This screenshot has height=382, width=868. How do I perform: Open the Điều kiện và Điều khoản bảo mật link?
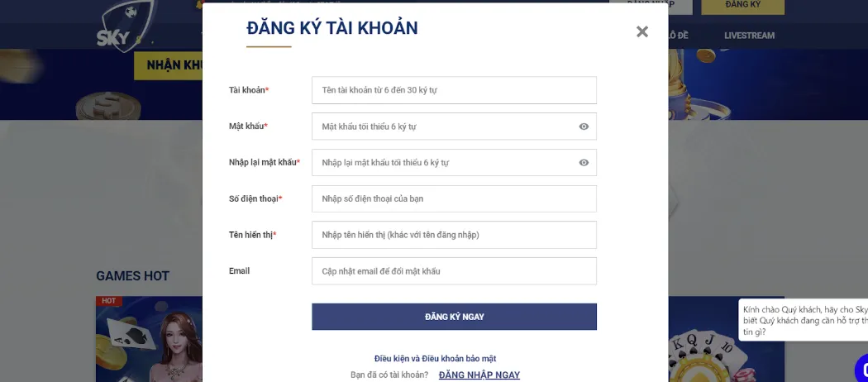[435, 359]
